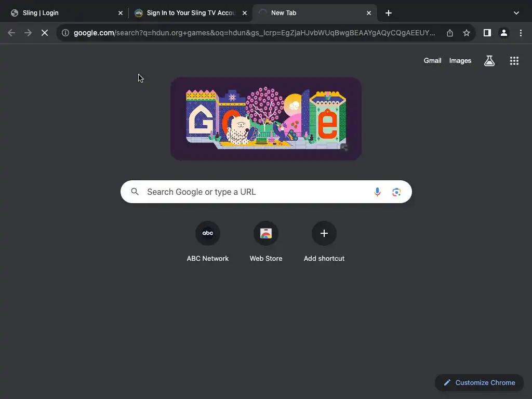Click Customize Chrome button
This screenshot has height=399, width=532.
click(x=479, y=383)
